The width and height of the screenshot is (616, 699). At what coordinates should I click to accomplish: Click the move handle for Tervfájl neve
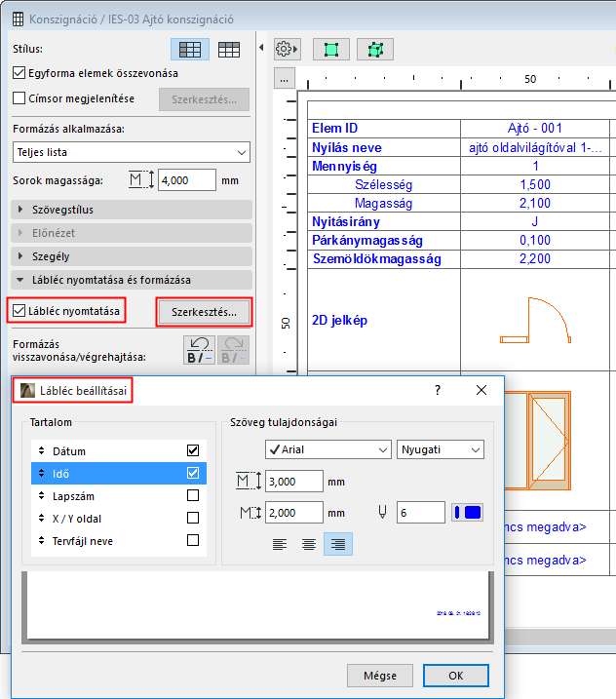point(42,540)
